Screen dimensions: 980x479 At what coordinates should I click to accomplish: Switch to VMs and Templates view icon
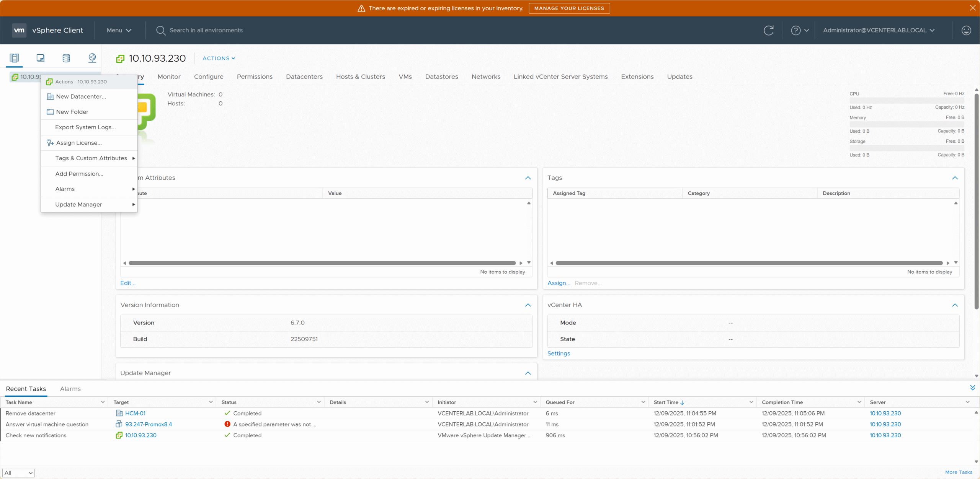pos(40,58)
